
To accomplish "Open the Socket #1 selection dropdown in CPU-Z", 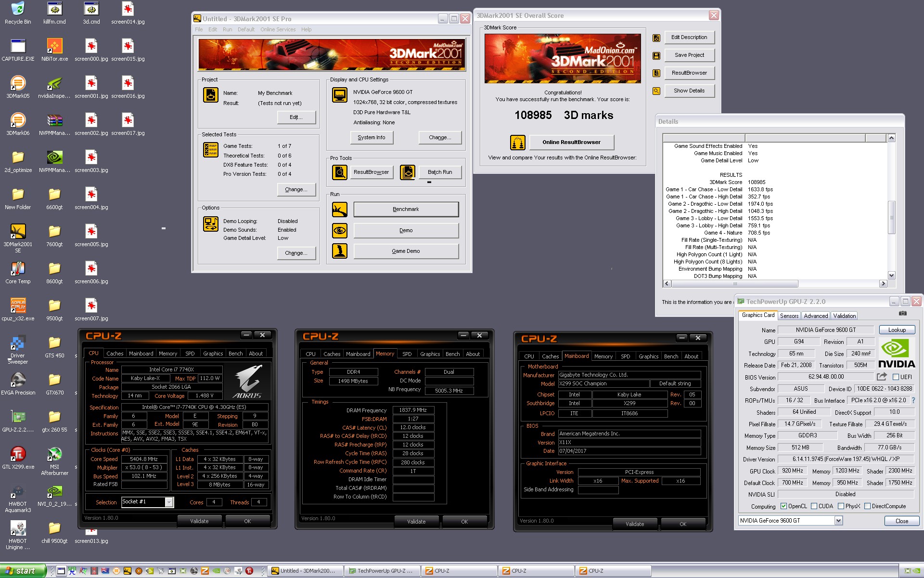I will 169,502.
